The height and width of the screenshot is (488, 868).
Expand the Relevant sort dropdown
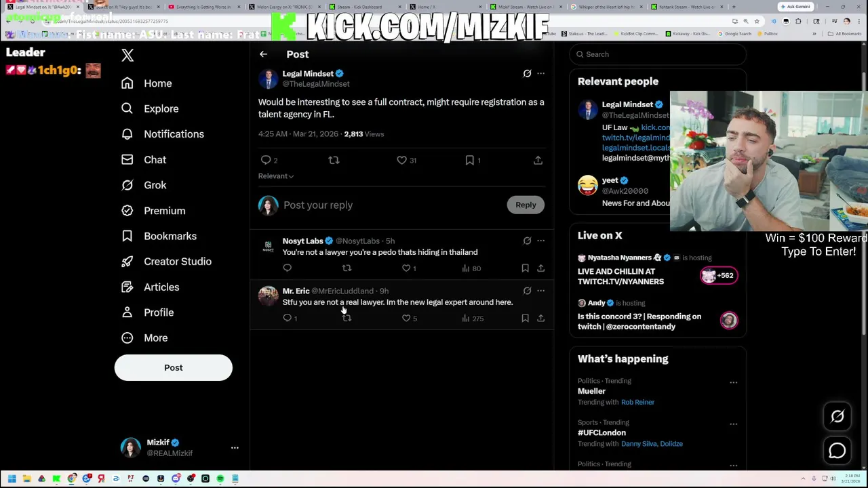point(276,176)
